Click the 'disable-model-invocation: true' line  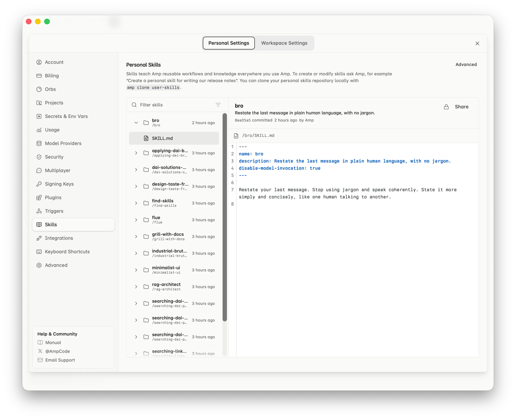pos(280,168)
